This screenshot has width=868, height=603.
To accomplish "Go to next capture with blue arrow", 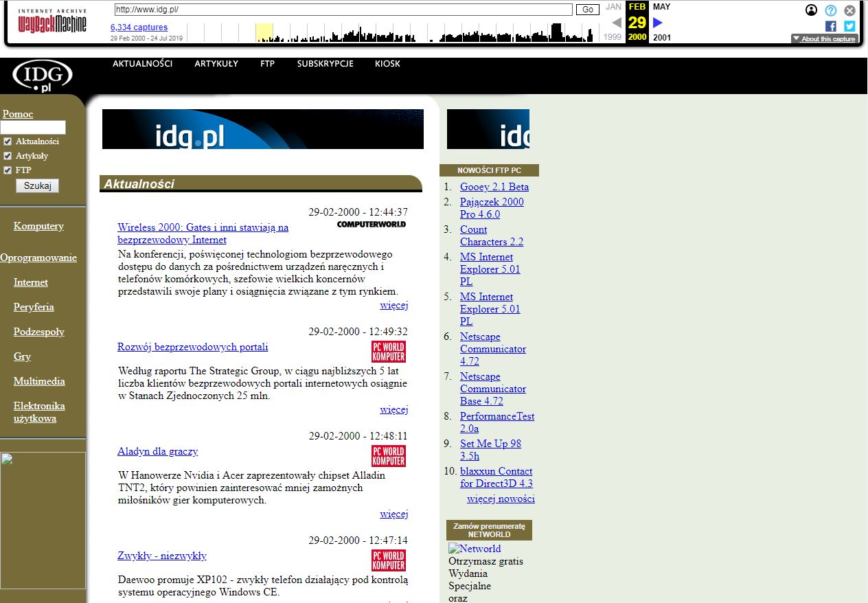I will (x=658, y=22).
